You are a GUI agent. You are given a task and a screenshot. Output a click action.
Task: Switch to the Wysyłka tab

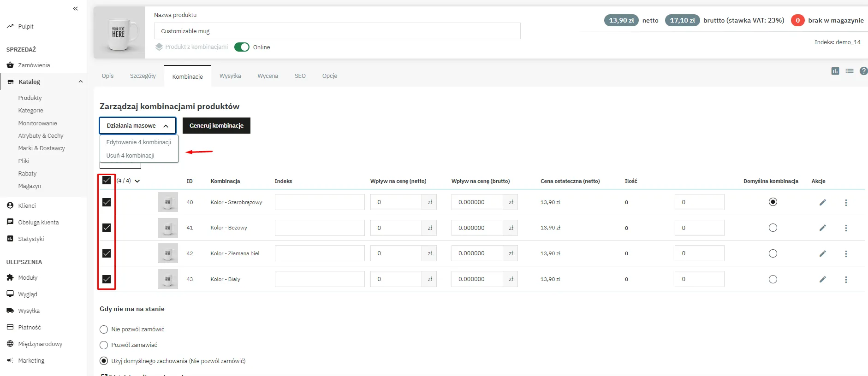(x=230, y=76)
